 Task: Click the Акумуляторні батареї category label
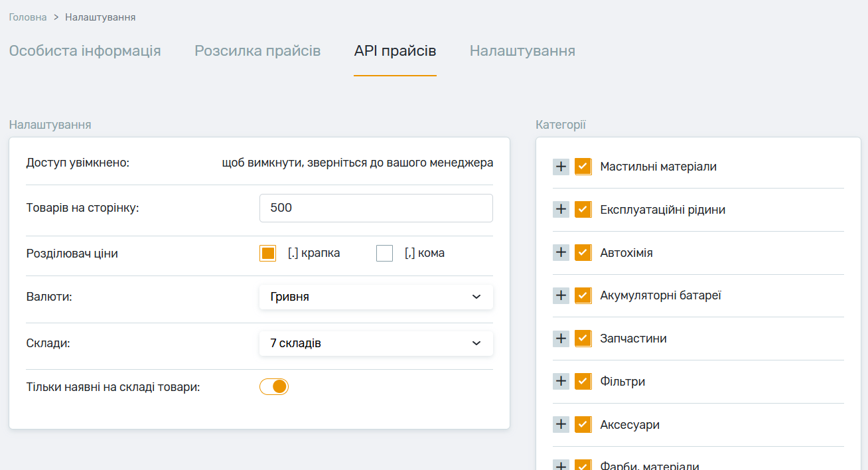click(661, 295)
